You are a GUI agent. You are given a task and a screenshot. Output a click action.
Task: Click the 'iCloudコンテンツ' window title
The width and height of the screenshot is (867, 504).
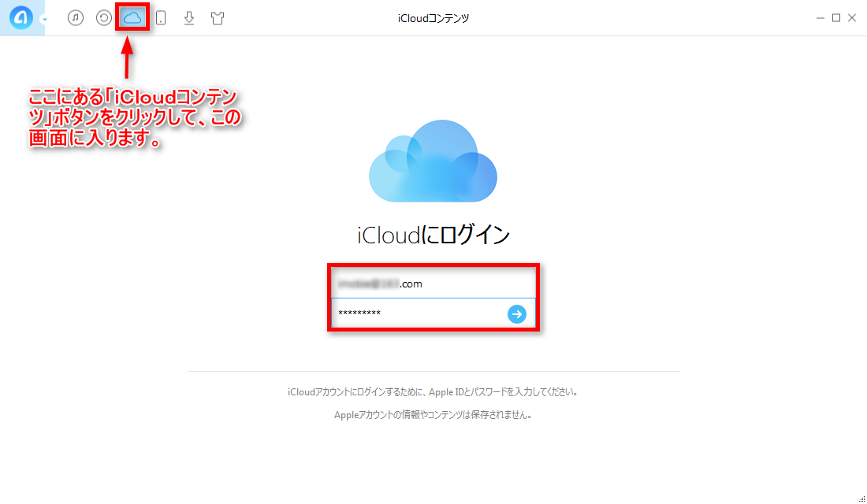point(433,18)
